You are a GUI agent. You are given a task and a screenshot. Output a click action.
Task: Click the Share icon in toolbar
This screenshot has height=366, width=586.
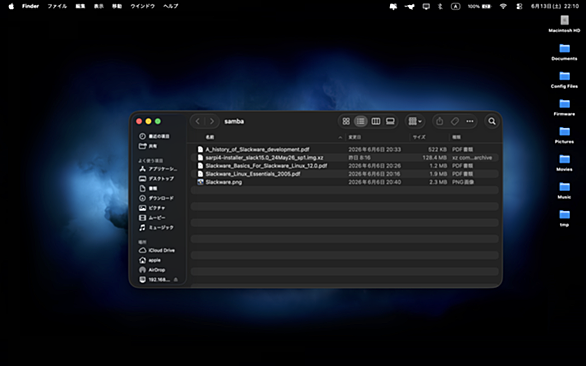440,121
